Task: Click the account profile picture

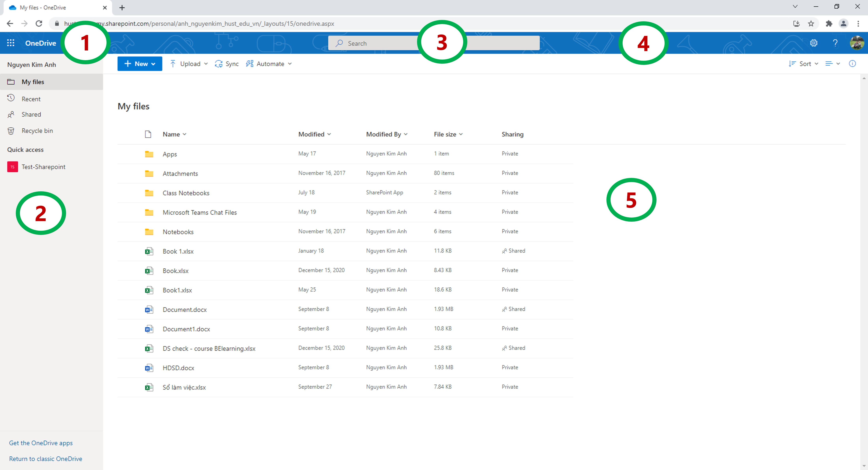Action: [856, 43]
